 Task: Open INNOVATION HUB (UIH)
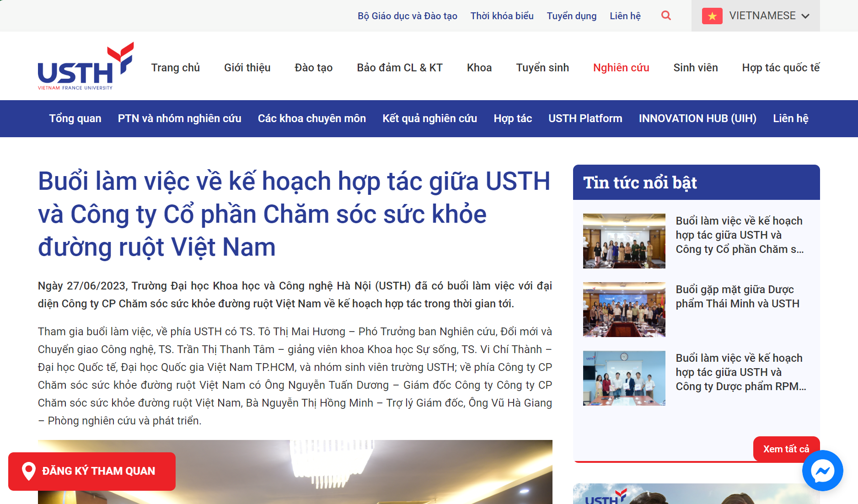coord(697,118)
